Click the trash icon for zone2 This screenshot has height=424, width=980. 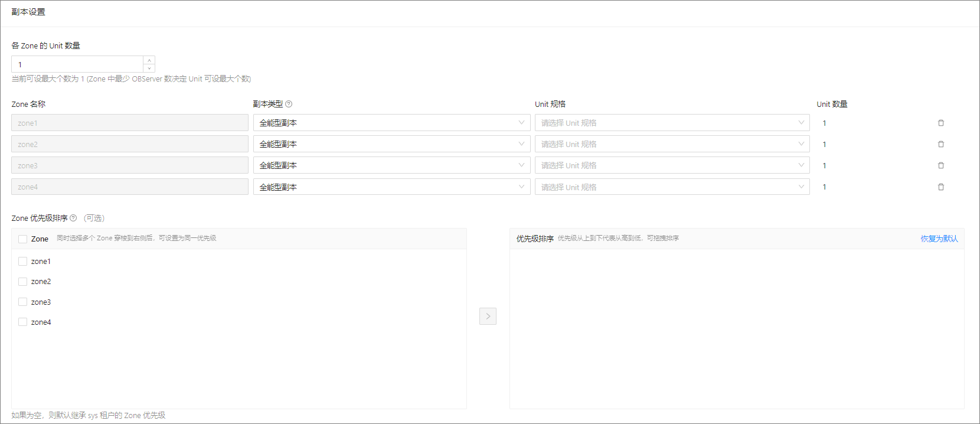coord(941,144)
